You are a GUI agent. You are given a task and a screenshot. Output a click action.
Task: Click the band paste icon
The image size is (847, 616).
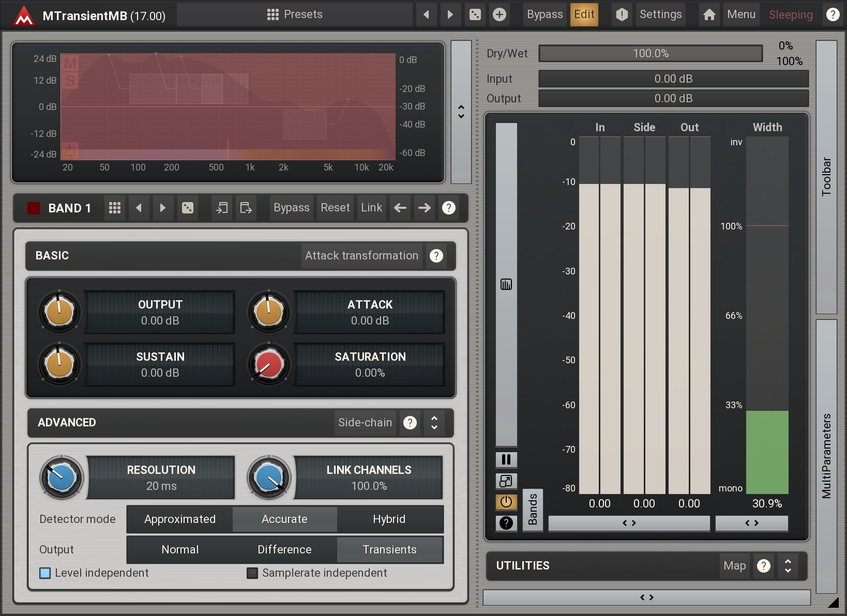tap(246, 208)
